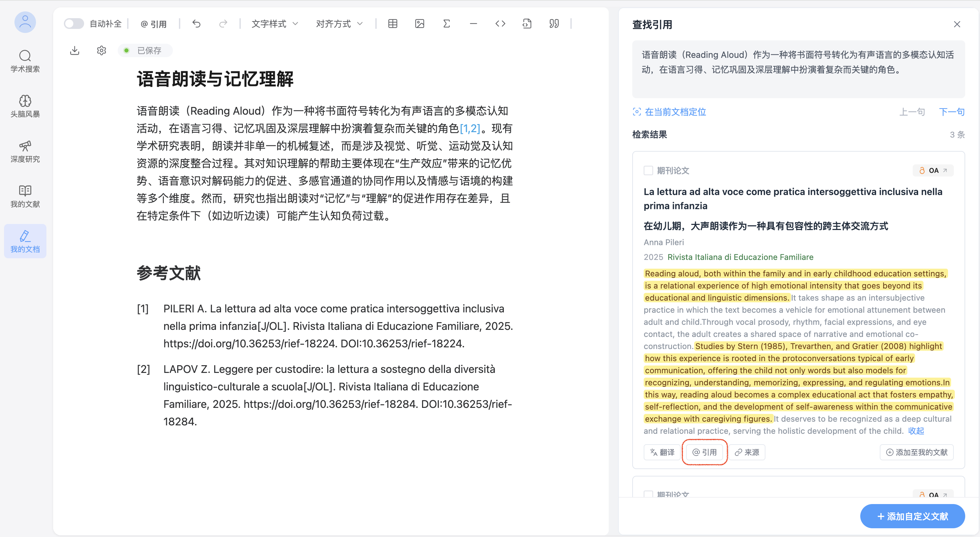This screenshot has width=980, height=537.
Task: Insert an image
Action: (x=420, y=24)
